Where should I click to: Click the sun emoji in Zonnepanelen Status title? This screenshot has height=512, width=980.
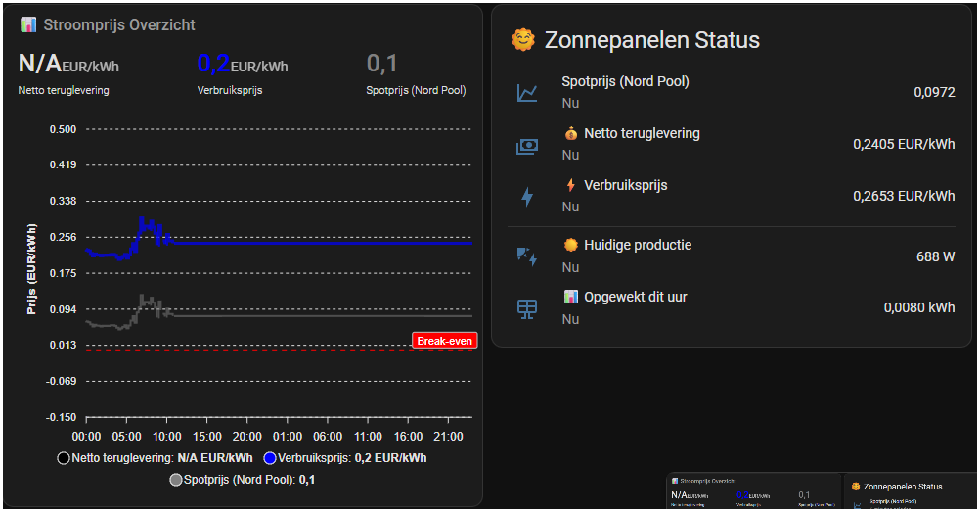(x=523, y=40)
